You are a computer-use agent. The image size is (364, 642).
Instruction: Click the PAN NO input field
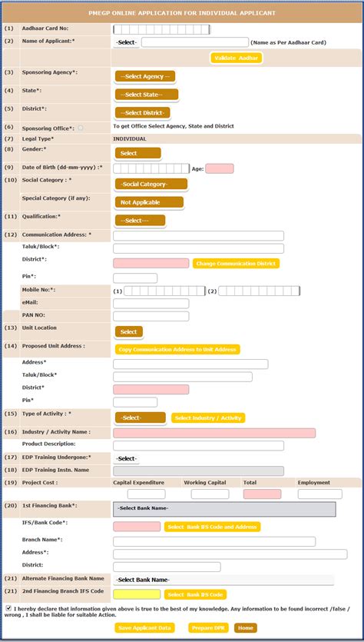click(x=151, y=316)
